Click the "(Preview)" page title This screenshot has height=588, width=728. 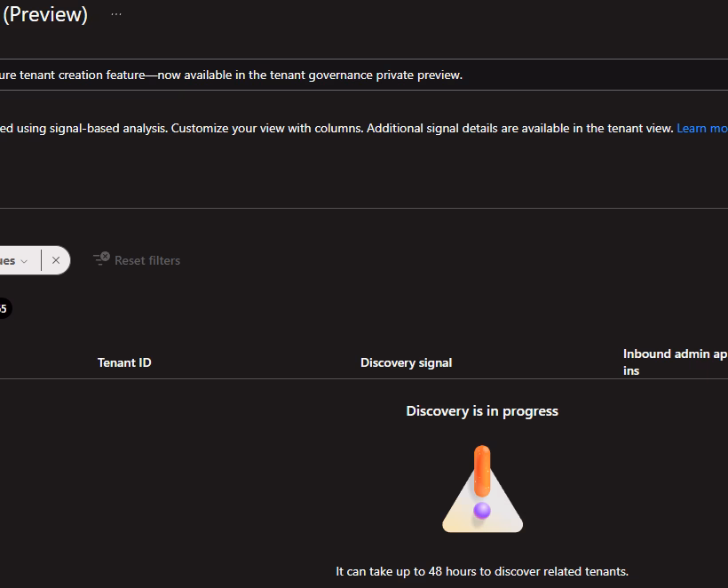(x=44, y=15)
